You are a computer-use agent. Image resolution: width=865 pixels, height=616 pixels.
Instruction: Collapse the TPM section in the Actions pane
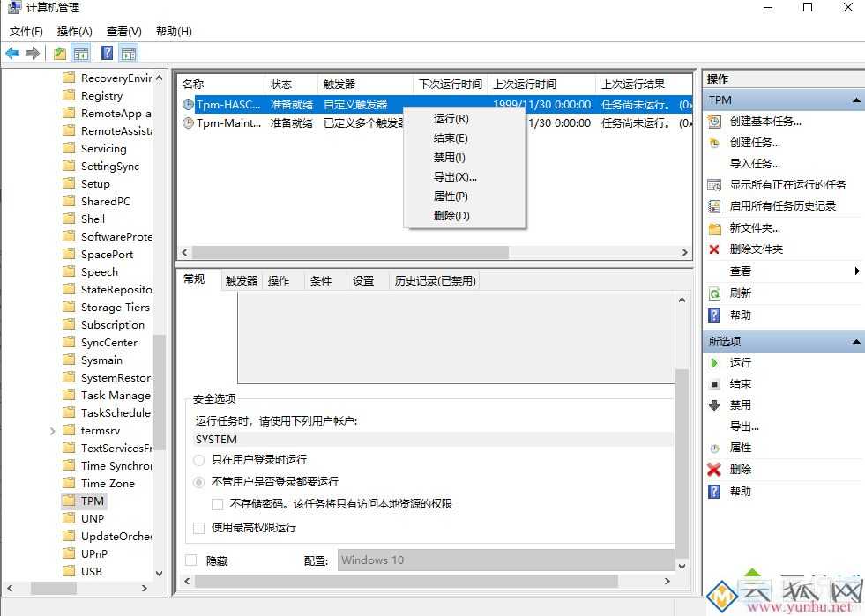point(854,100)
